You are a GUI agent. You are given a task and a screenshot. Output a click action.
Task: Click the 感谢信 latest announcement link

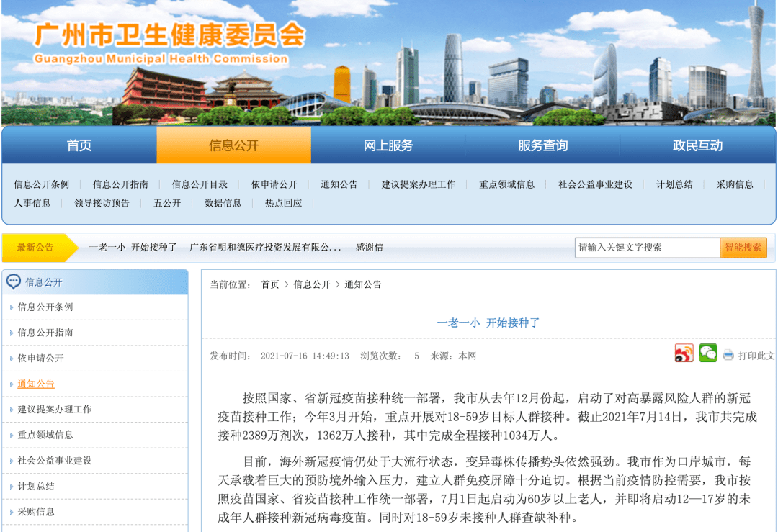tap(370, 248)
